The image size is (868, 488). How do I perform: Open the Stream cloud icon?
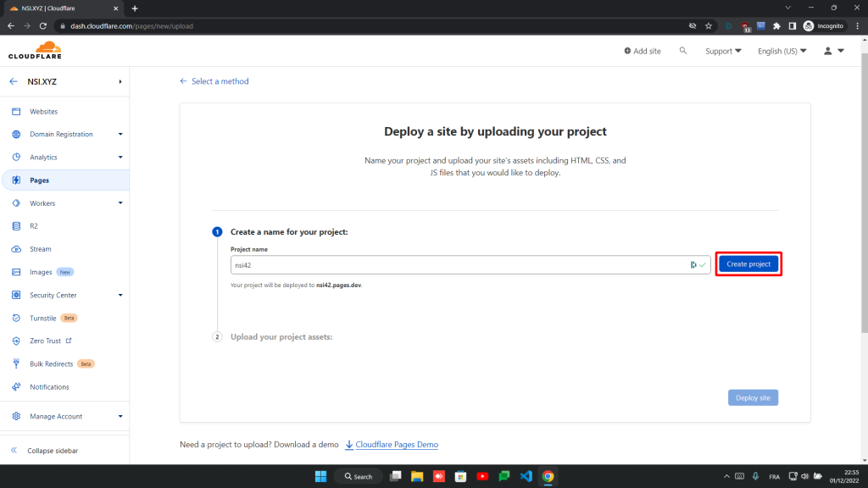click(x=16, y=249)
